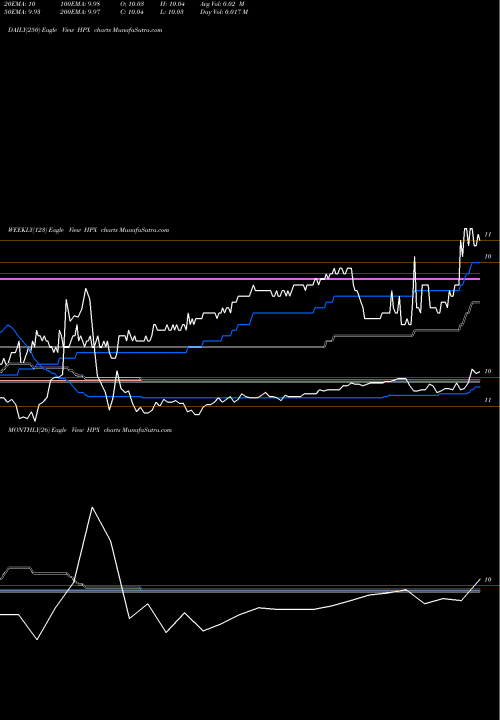Select the open price O: 10.03
Viewport: 500px width, 720px height.
(130, 4)
